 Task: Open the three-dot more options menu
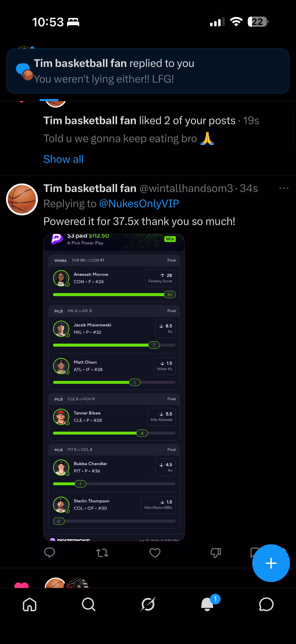click(x=284, y=188)
